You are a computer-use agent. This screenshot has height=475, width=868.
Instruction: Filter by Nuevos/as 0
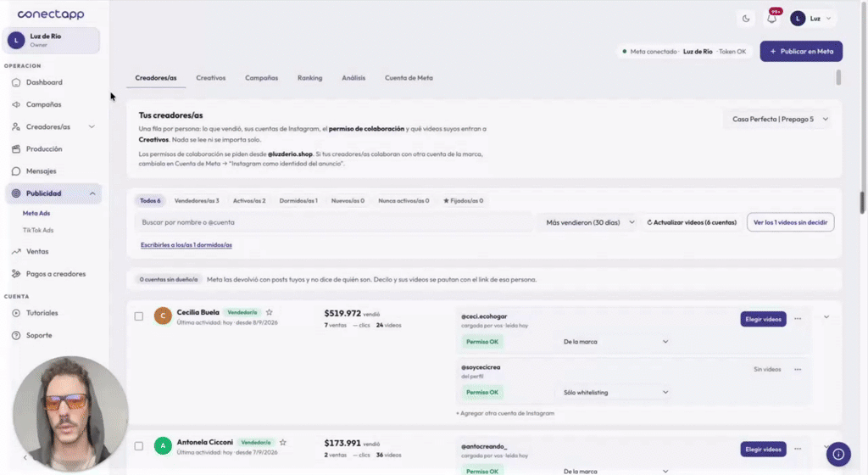(x=348, y=201)
